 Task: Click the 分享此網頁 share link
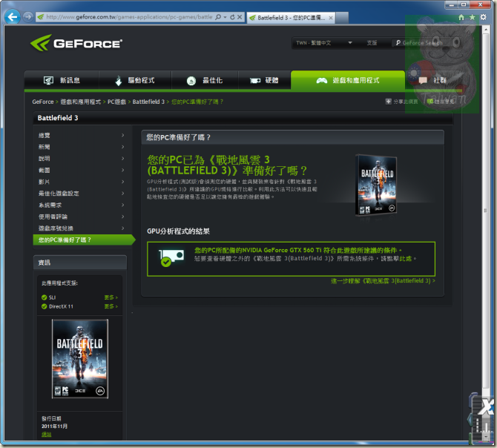(x=406, y=102)
